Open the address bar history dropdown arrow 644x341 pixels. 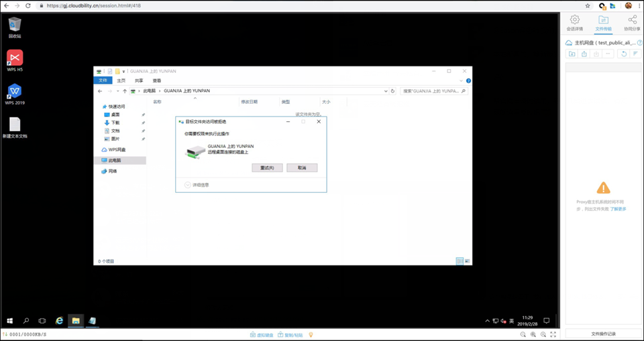[x=384, y=90]
